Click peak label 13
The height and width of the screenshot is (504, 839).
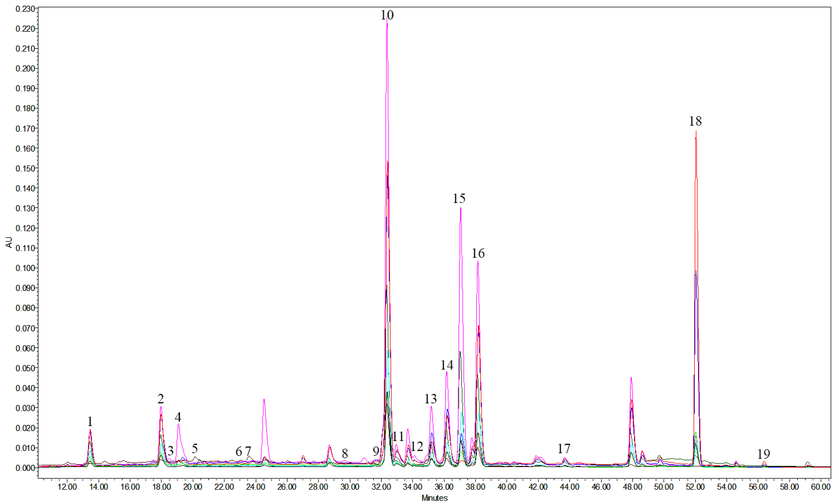[x=430, y=399]
